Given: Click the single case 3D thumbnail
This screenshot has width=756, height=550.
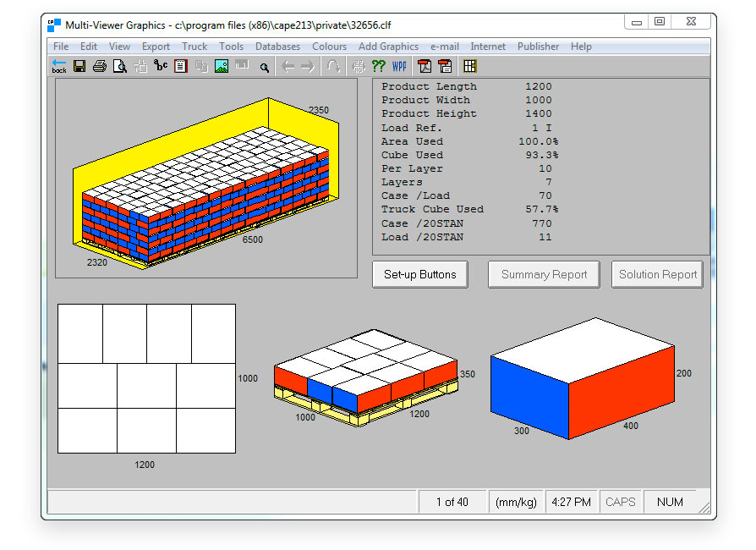Looking at the screenshot, I should (583, 377).
